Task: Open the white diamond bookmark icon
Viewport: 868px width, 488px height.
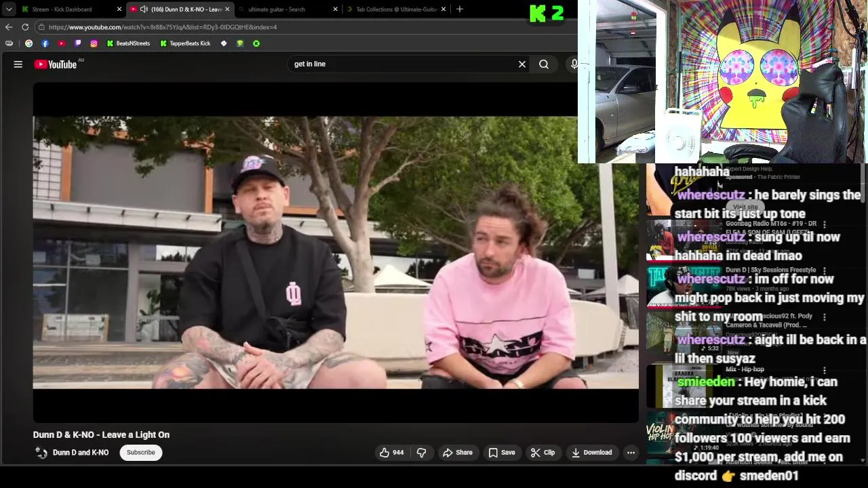Action: (224, 43)
